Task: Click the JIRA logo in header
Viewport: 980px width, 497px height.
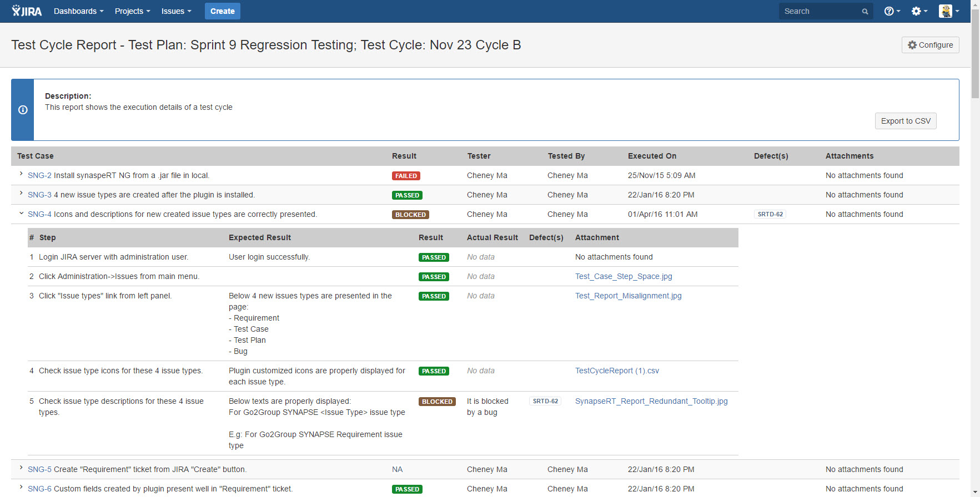Action: point(27,11)
